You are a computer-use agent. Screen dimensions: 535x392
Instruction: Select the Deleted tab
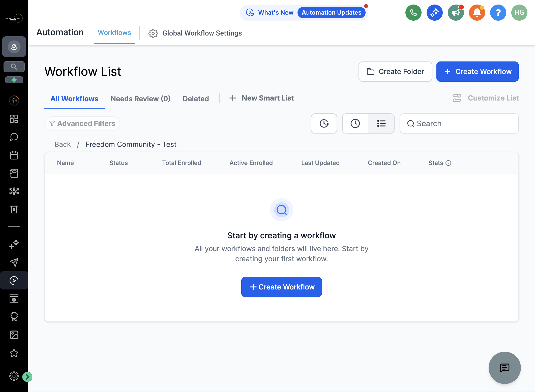(x=196, y=99)
